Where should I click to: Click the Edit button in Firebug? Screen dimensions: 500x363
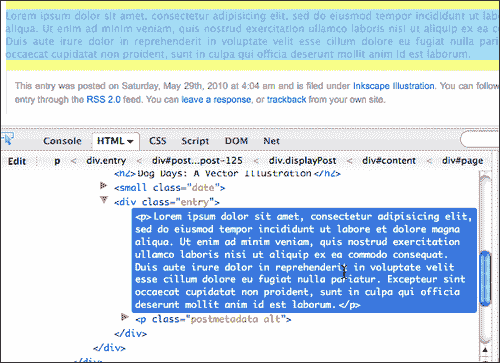coord(17,161)
